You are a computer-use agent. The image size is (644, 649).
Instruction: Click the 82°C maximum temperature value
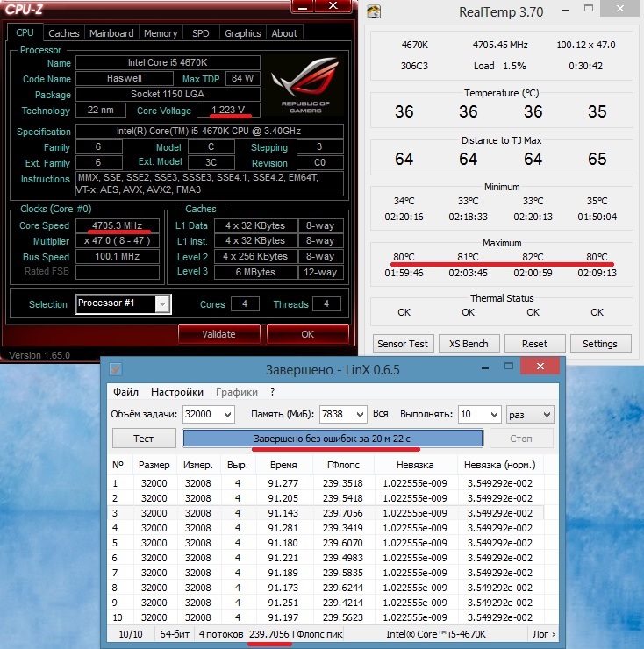click(533, 257)
